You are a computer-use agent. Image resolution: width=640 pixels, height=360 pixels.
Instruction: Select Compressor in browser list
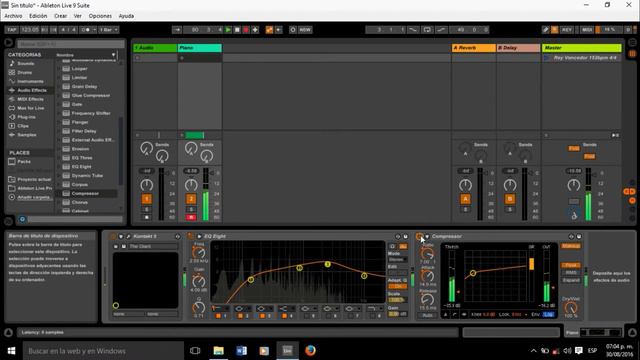click(x=85, y=193)
